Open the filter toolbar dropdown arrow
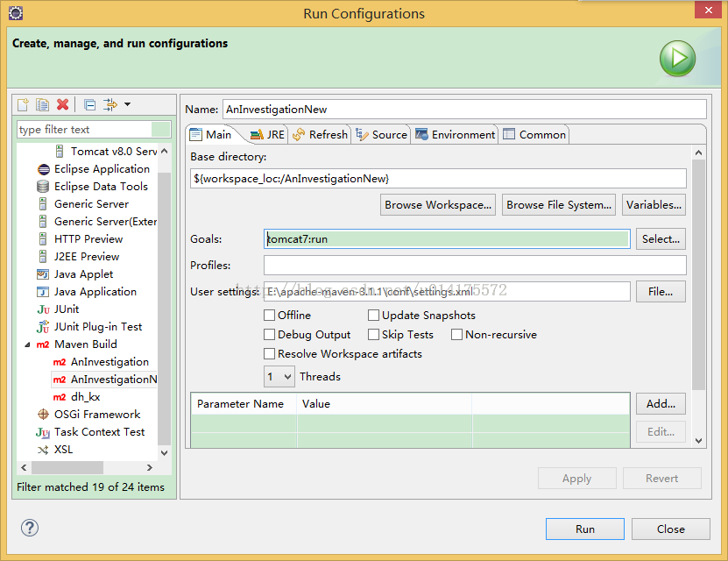The height and width of the screenshot is (561, 728). tap(127, 104)
